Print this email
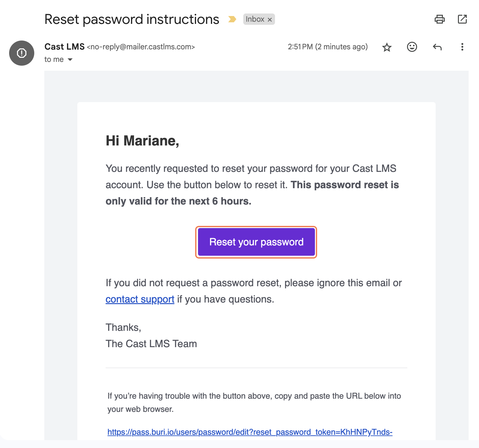Viewport: 479px width, 448px height. click(x=439, y=19)
